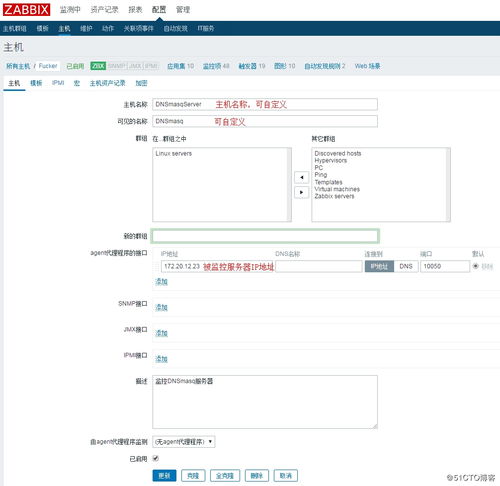The image size is (500, 486).
Task: Move selected group right with arrow button
Action: click(301, 192)
